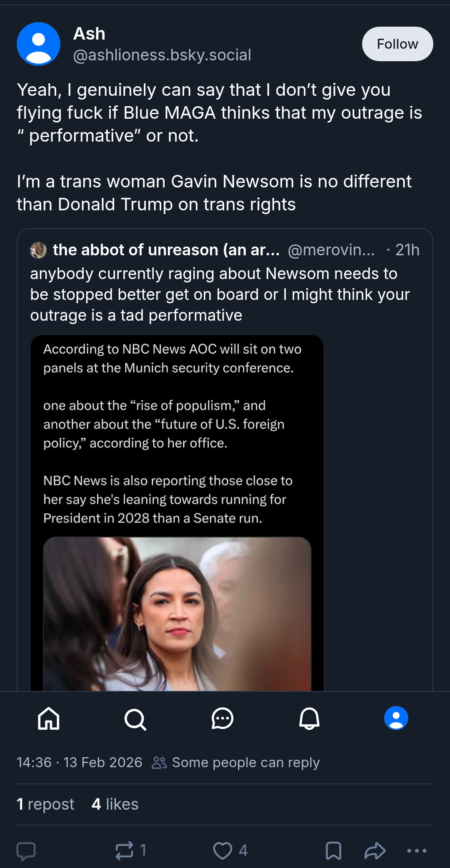Open 'Some people can reply' settings
Viewport: 450px width, 868px height.
(x=236, y=763)
